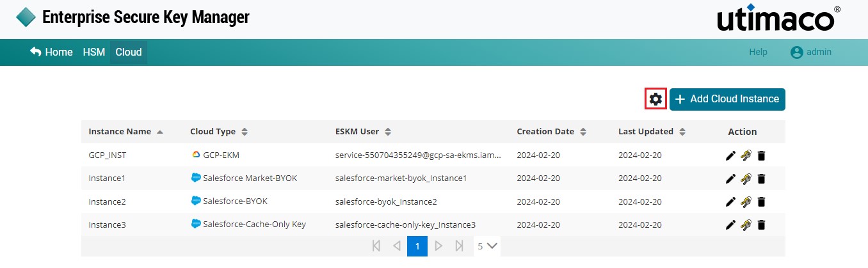
Task: Click the admin user avatar icon
Action: [x=796, y=52]
